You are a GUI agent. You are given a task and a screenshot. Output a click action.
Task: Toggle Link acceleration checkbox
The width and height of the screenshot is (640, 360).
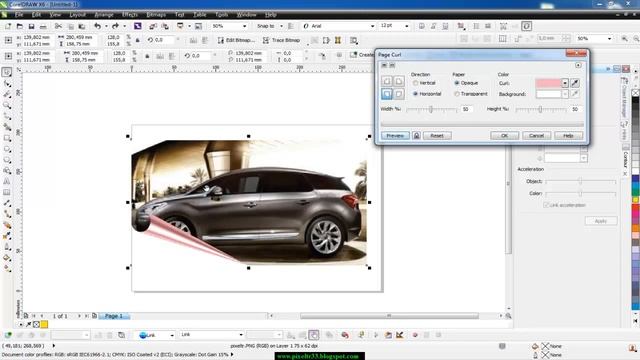coord(546,205)
